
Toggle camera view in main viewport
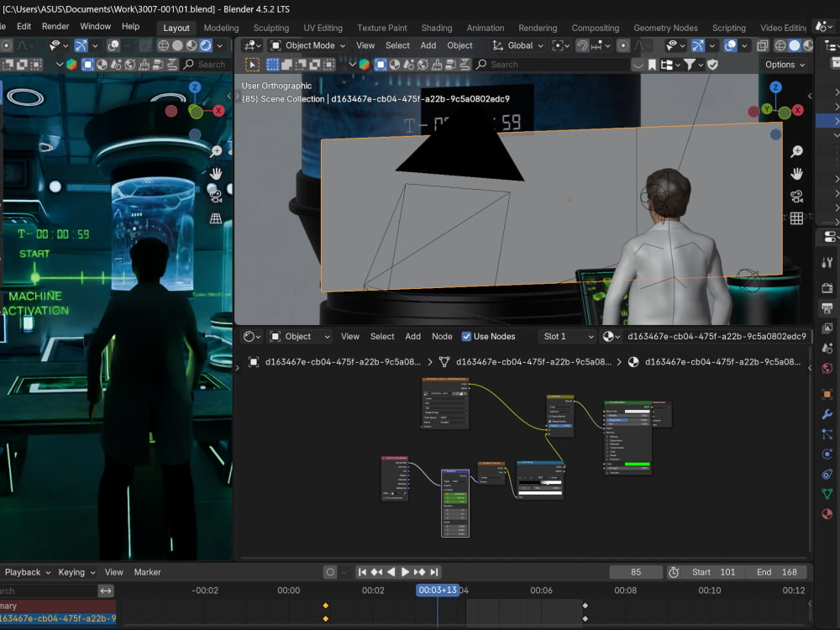tap(796, 196)
